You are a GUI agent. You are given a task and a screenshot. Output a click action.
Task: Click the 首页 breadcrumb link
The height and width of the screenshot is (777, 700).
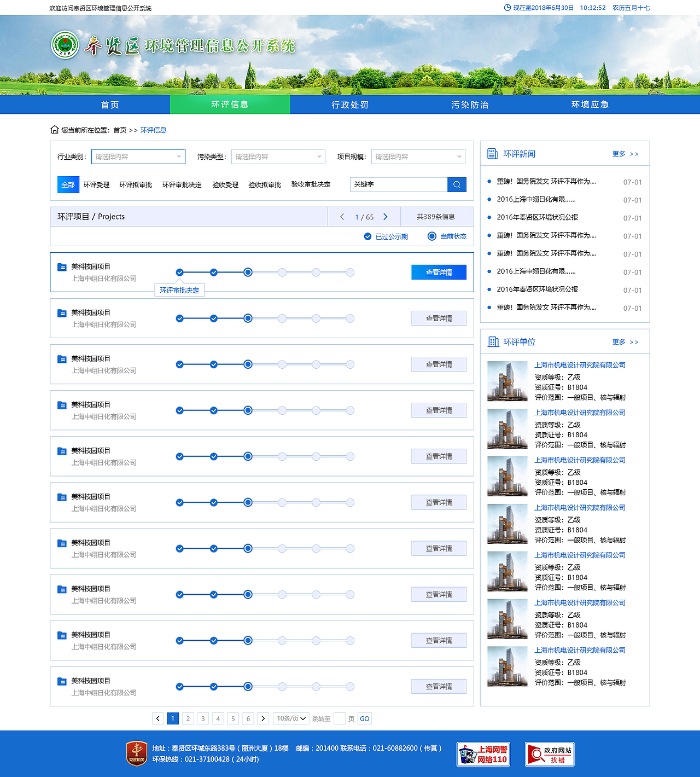[x=120, y=130]
